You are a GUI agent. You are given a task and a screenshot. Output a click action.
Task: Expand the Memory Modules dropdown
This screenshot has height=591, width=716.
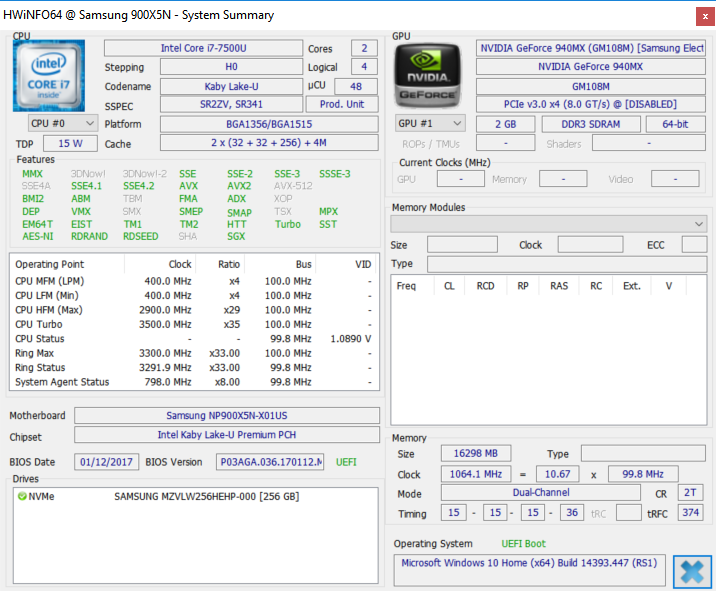point(548,224)
